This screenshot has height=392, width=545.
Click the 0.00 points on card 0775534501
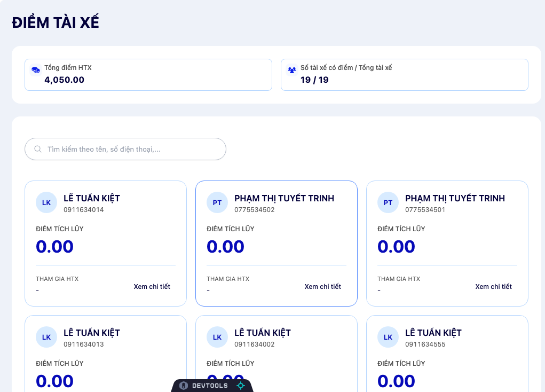pyautogui.click(x=396, y=247)
